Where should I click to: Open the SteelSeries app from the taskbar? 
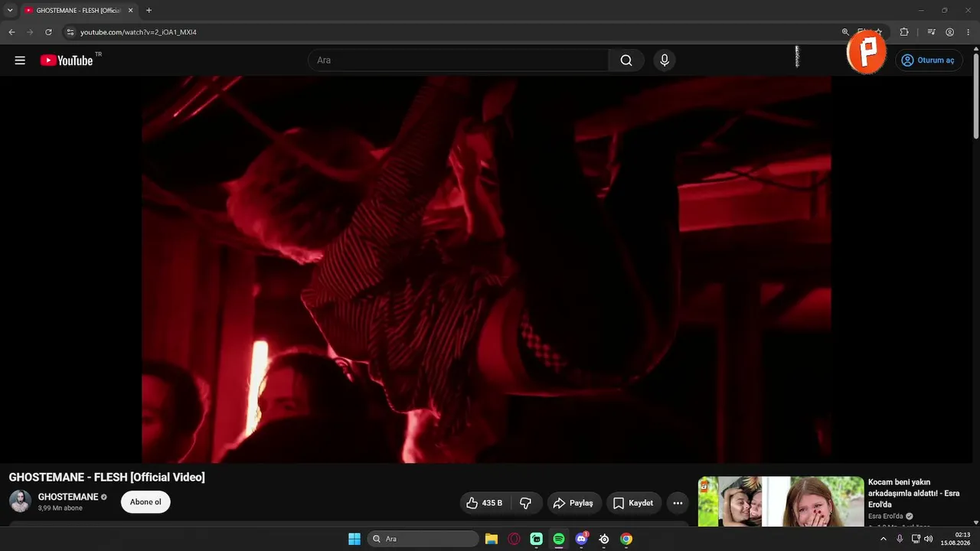(x=604, y=539)
